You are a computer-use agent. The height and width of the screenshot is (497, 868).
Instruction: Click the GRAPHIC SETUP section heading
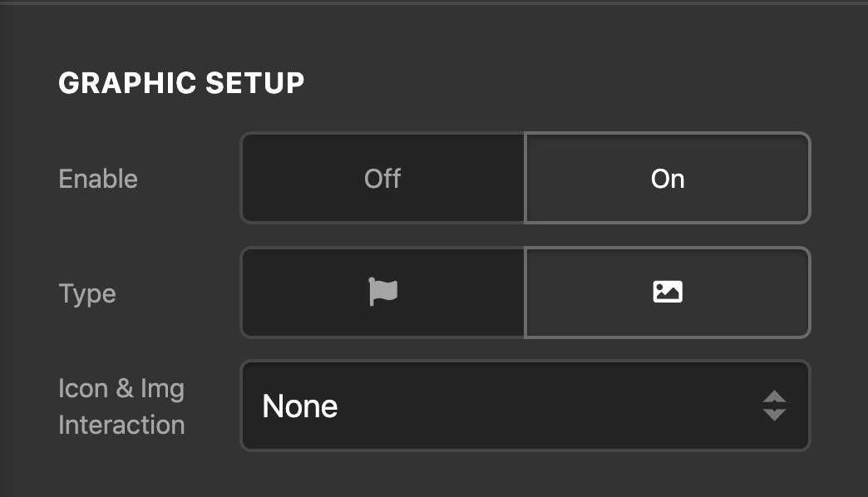pyautogui.click(x=181, y=83)
